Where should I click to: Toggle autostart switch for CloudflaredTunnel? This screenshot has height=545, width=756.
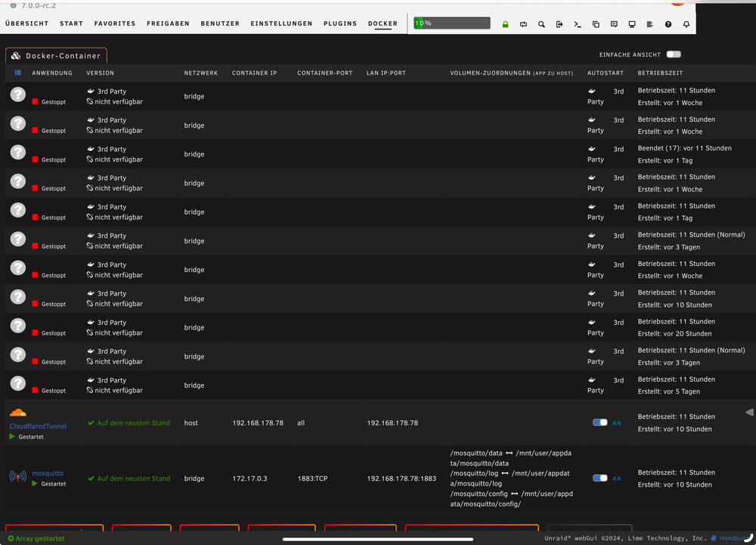pyautogui.click(x=600, y=423)
